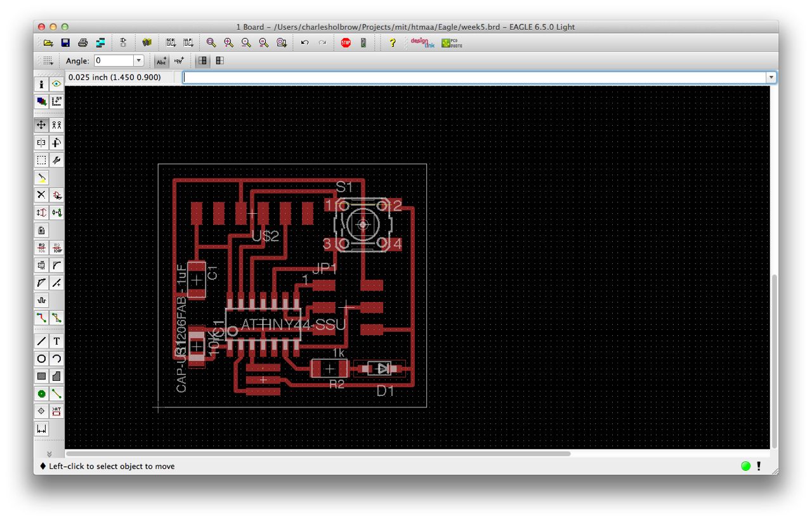Select the Pinswap tool
The image size is (812, 521).
pyautogui.click(x=41, y=213)
